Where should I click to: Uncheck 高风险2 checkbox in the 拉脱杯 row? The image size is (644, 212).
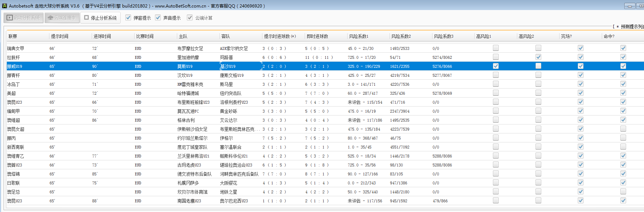tap(538, 57)
